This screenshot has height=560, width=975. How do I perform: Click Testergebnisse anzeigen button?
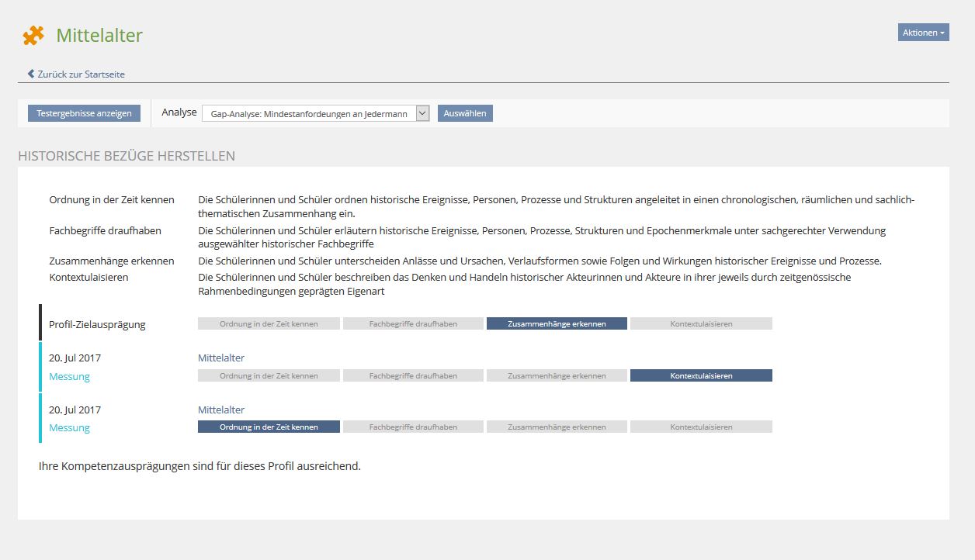tap(84, 113)
